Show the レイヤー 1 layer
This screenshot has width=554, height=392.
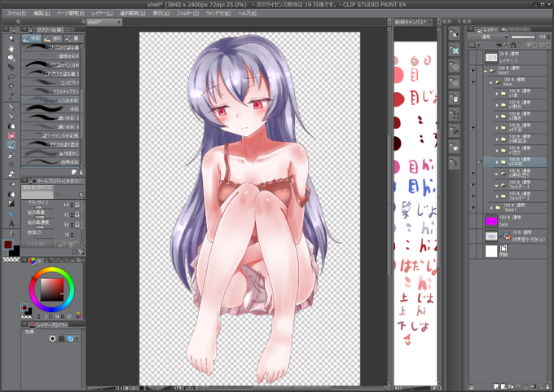coord(473,57)
